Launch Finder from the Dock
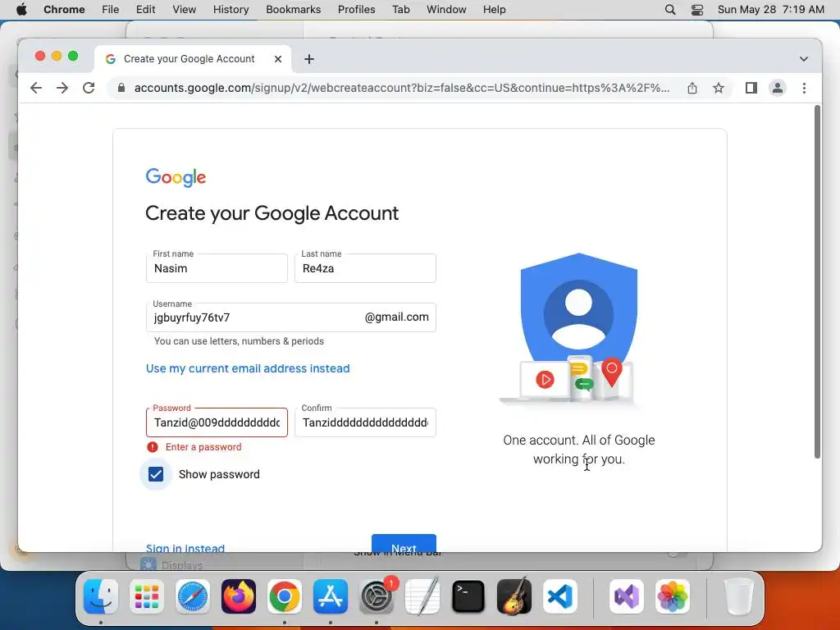The image size is (840, 630). pyautogui.click(x=101, y=596)
